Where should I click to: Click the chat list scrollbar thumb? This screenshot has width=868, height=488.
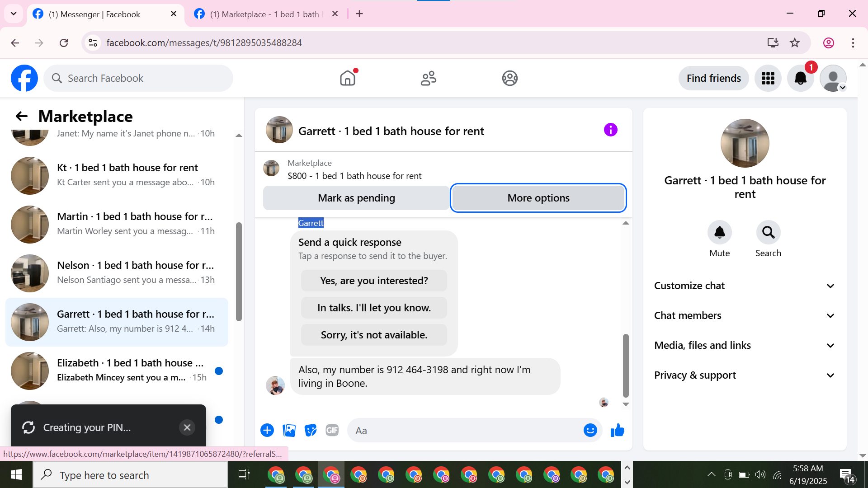click(239, 272)
